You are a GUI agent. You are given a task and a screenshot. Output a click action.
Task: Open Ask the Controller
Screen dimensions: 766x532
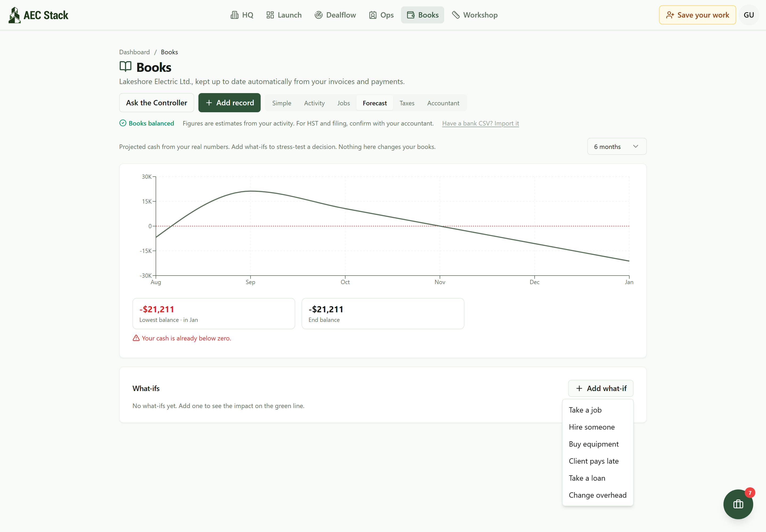[x=157, y=103]
